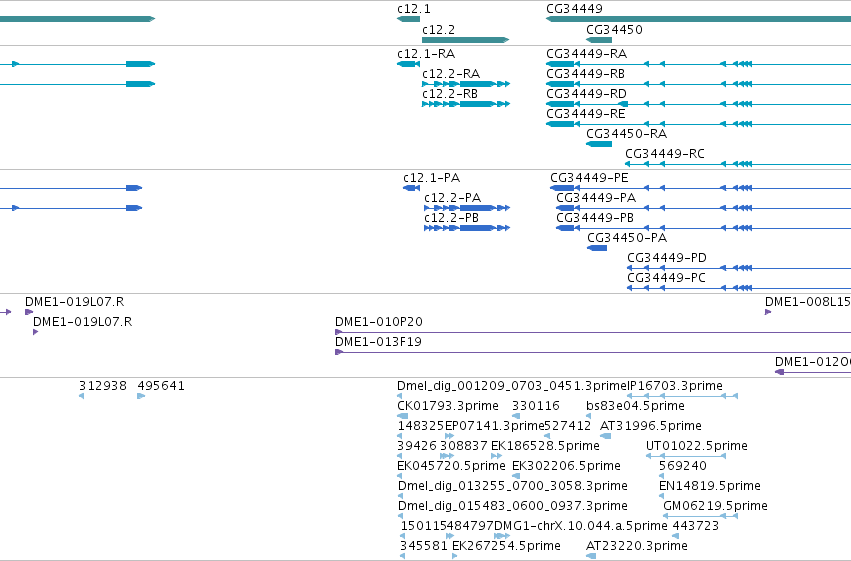Viewport: 851px width, 561px height.
Task: Open Dmel_dig_001209_0703_0451.3prime EST
Action: [512, 386]
